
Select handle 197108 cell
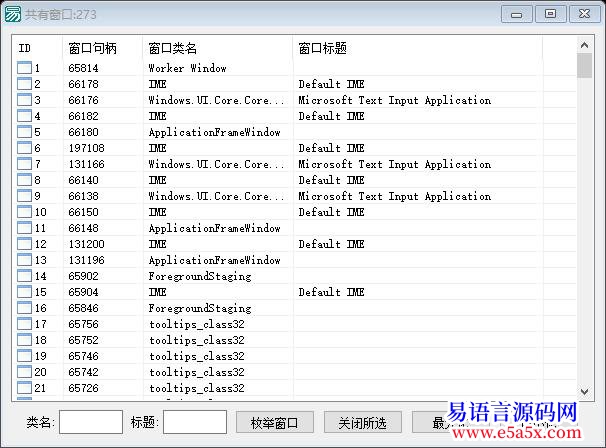point(87,148)
